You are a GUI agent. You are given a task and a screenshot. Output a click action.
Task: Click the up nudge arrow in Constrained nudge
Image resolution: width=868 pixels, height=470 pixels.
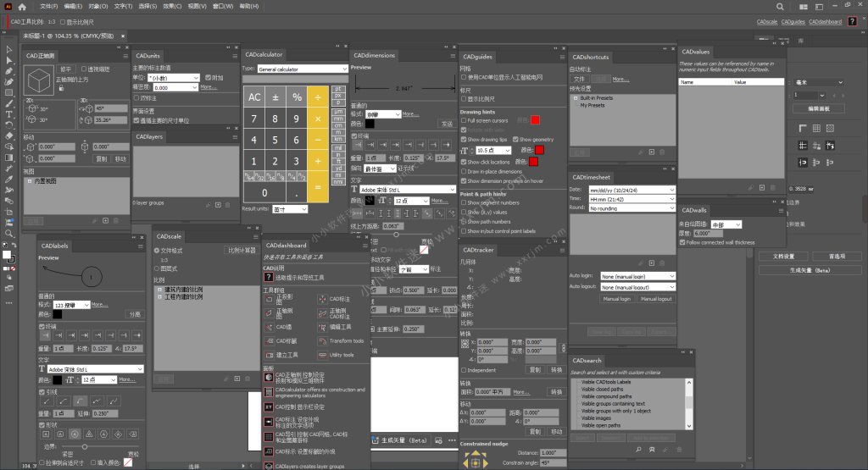point(476,454)
